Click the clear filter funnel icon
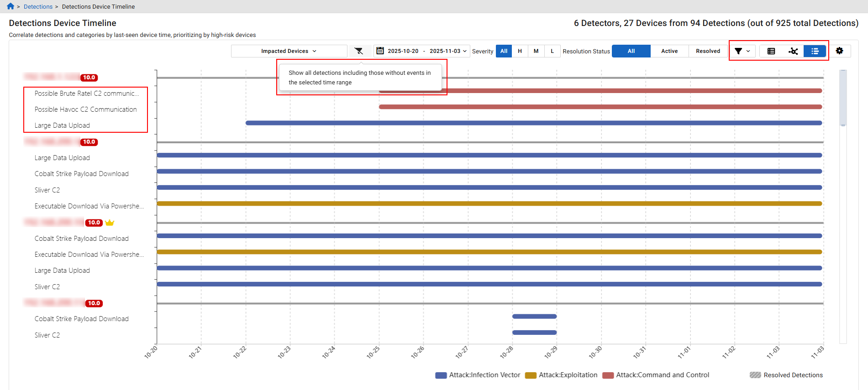Viewport: 868px width, 390px height. pos(359,51)
